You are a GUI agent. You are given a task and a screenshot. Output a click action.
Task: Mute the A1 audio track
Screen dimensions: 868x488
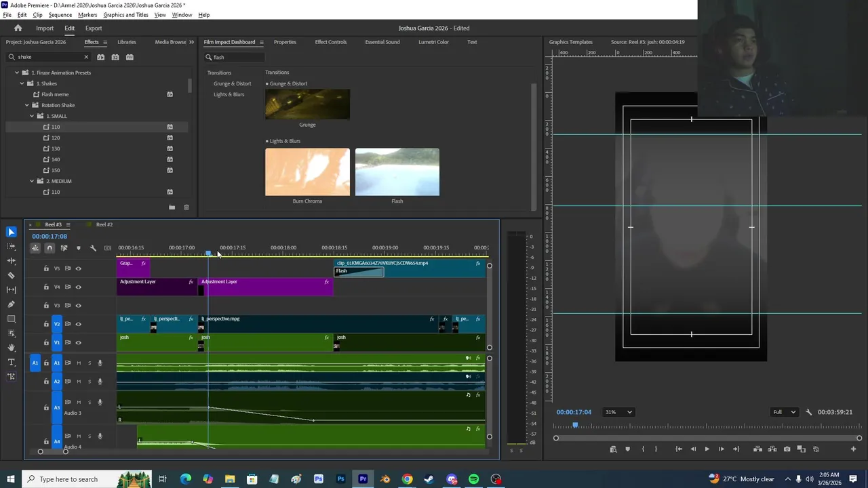pos(78,363)
